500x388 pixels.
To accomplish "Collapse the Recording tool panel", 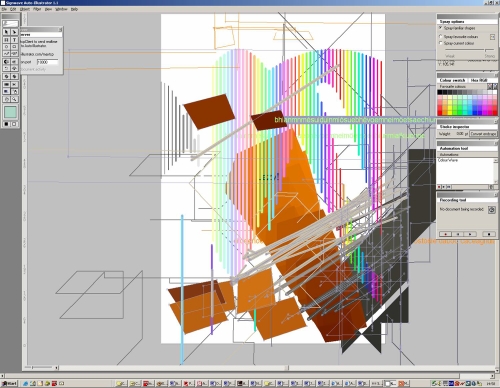I will [496, 194].
